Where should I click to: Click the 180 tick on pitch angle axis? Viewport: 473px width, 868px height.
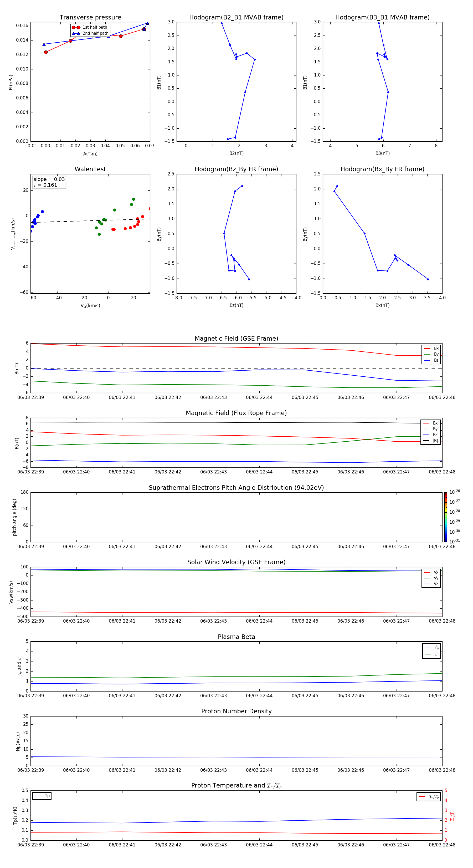pyautogui.click(x=24, y=492)
